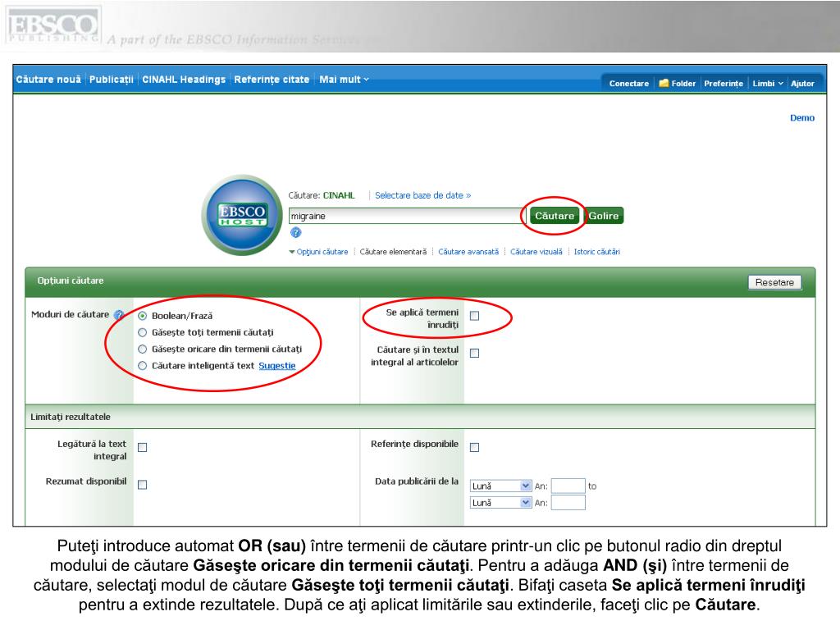Open Selectare baze de date link
The height and width of the screenshot is (630, 840).
[422, 195]
